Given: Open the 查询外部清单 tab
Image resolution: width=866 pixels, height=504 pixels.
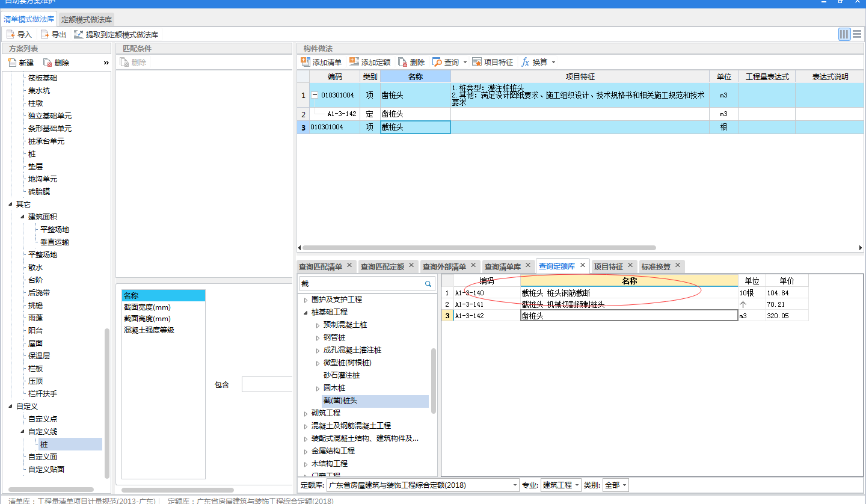Looking at the screenshot, I should tap(444, 266).
